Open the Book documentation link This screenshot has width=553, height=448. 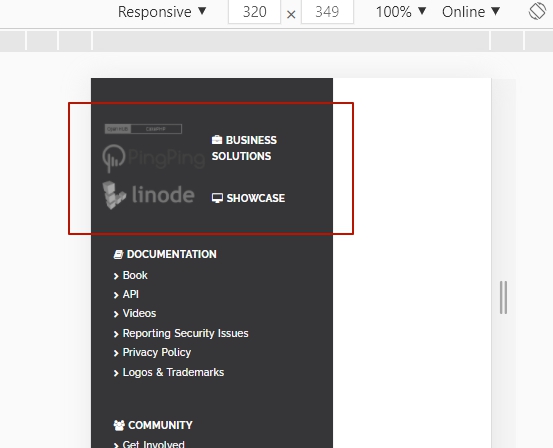[135, 275]
